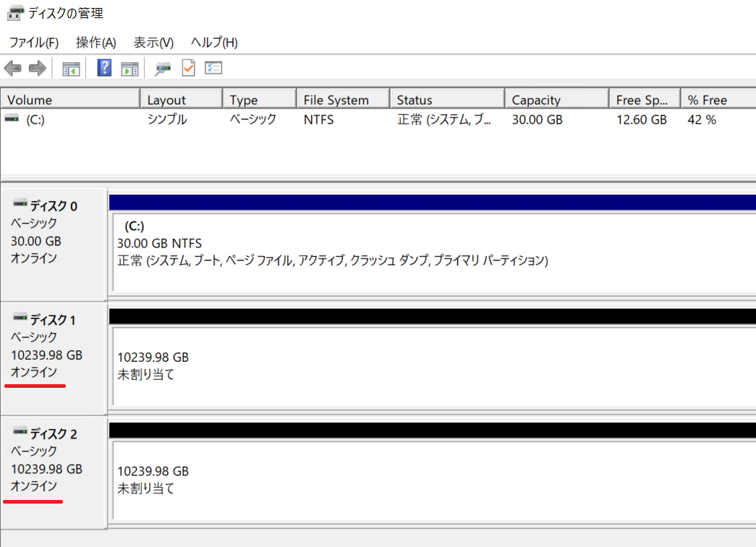Click the オンライン status under ディスク 0
Image resolution: width=756 pixels, height=547 pixels.
coord(34,258)
